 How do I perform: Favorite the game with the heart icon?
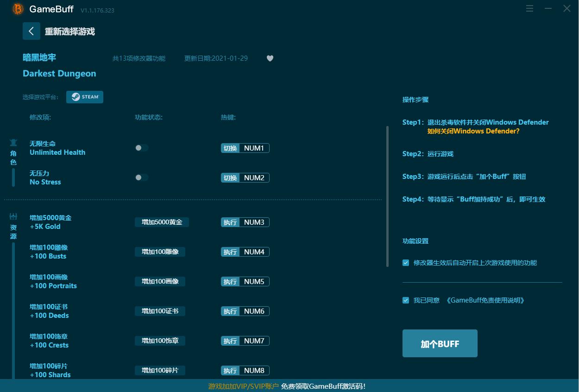tap(270, 58)
